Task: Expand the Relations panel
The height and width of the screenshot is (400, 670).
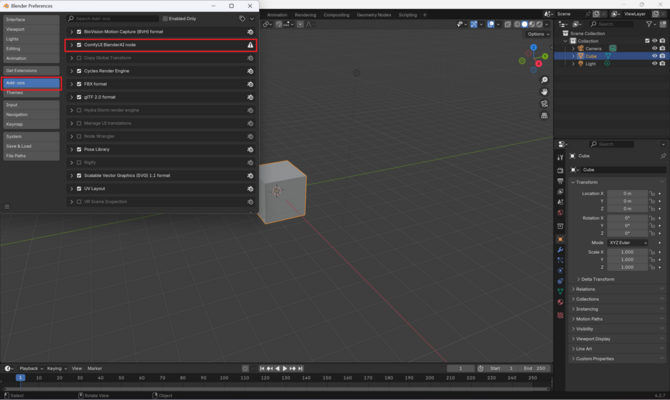Action: pyautogui.click(x=585, y=289)
